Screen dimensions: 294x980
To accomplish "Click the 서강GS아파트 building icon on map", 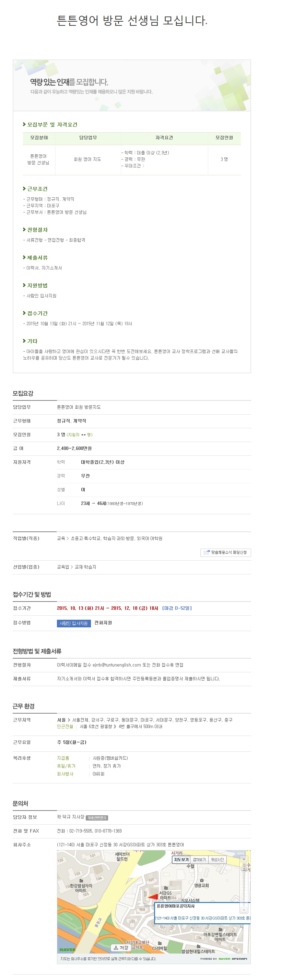I will coord(166,888).
